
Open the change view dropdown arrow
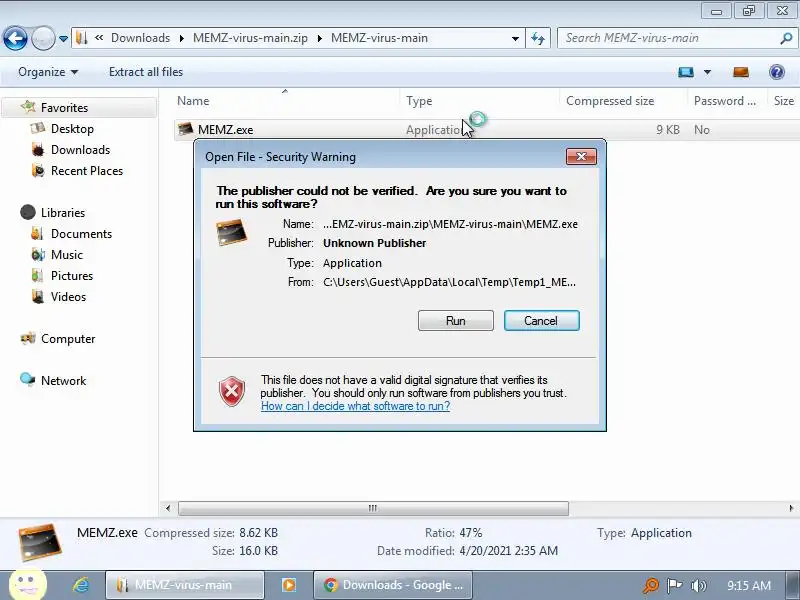(708, 72)
